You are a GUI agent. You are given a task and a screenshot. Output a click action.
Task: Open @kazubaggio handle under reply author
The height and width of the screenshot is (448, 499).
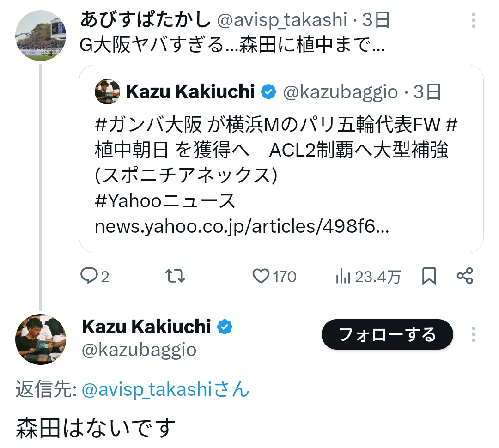139,350
